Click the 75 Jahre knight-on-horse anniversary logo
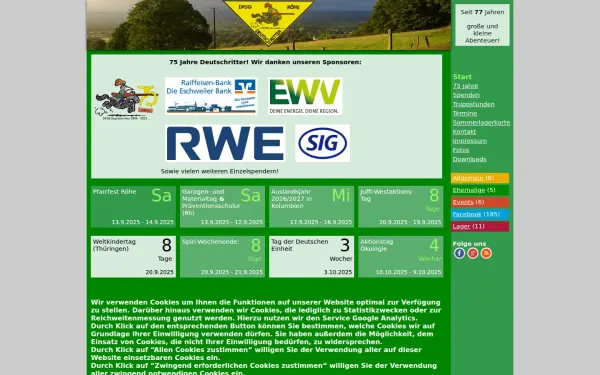This screenshot has height=375, width=600. pos(126,99)
